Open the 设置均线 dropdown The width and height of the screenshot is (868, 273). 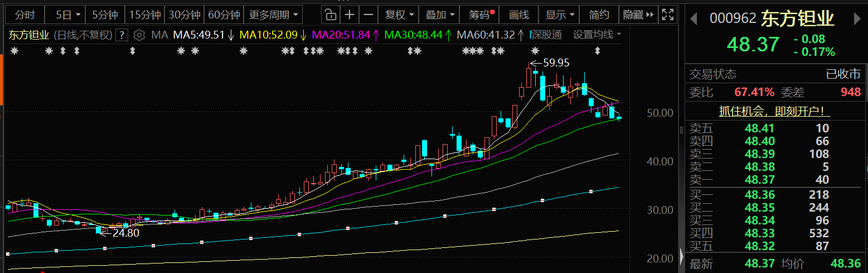click(597, 35)
